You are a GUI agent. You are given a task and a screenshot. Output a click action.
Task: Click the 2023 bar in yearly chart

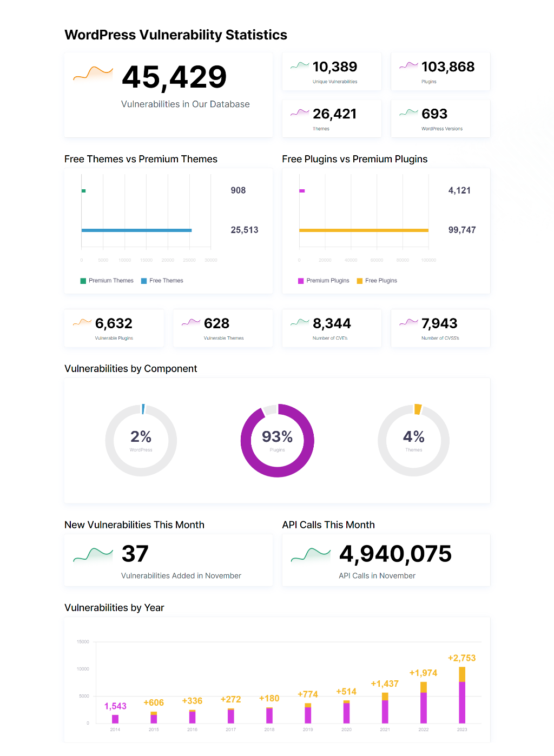click(x=462, y=695)
